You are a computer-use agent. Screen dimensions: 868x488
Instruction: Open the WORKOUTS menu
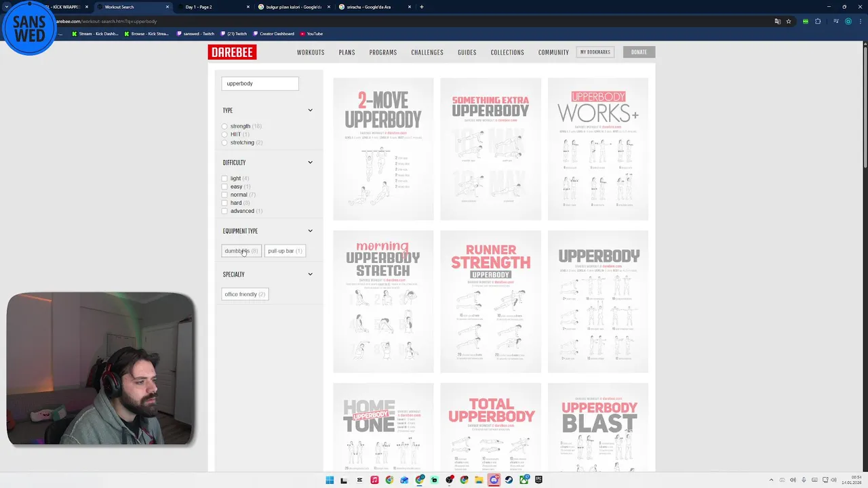[x=311, y=52]
